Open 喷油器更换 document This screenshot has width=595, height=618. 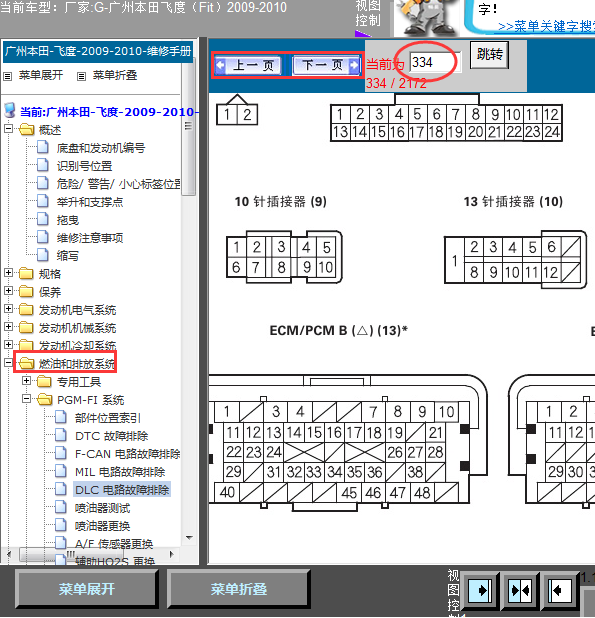pyautogui.click(x=102, y=526)
